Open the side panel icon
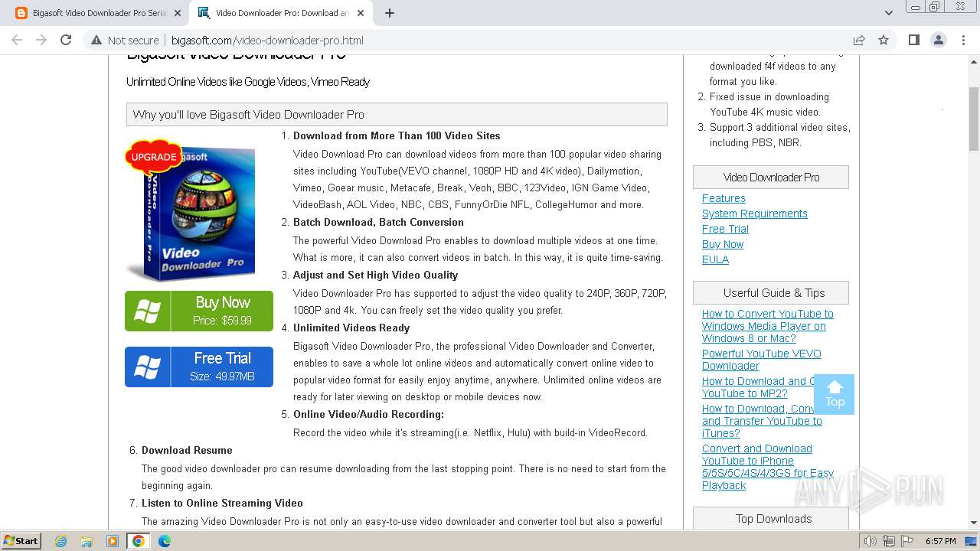Screen dimensions: 980x551 (914, 40)
